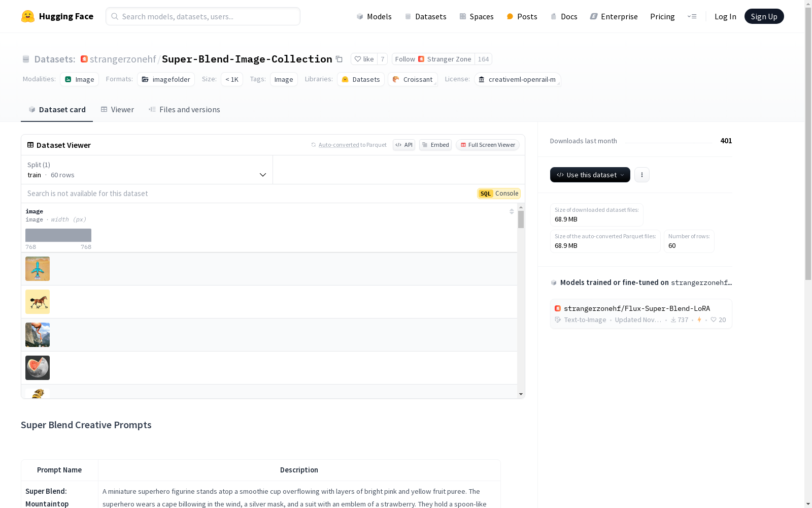Open the horse image thumbnail
812x508 pixels.
(38, 302)
